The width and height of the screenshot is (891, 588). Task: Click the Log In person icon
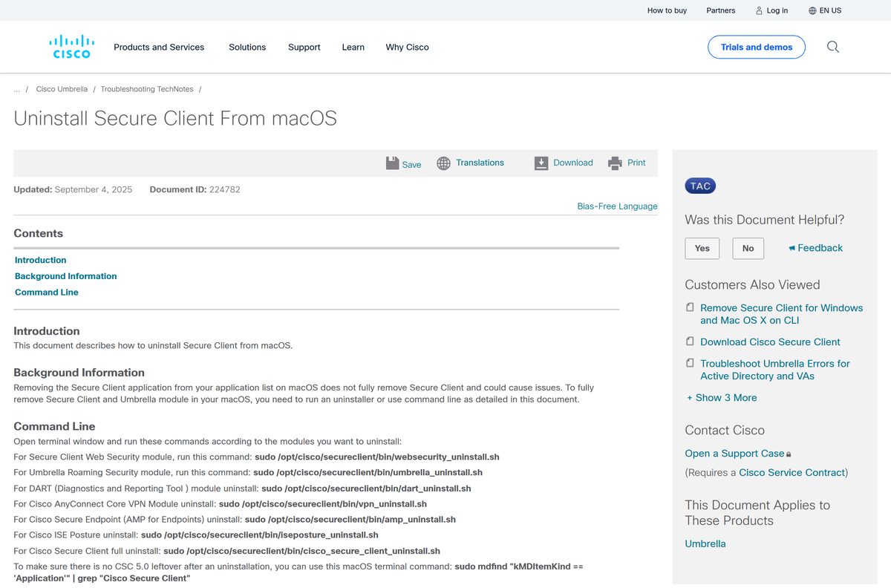[759, 10]
